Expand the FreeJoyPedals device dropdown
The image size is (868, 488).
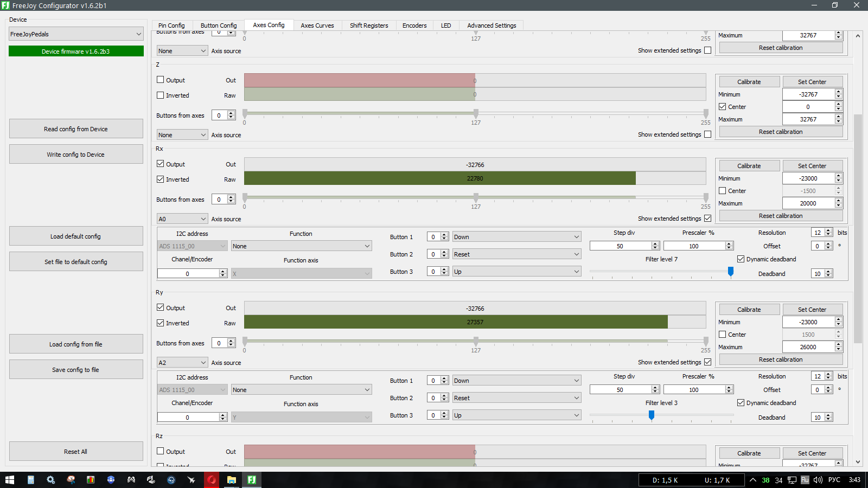pyautogui.click(x=76, y=34)
